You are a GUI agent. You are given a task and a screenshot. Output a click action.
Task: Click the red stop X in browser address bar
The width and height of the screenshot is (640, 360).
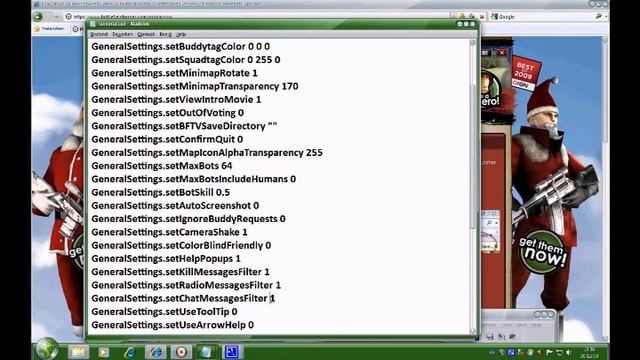[482, 16]
